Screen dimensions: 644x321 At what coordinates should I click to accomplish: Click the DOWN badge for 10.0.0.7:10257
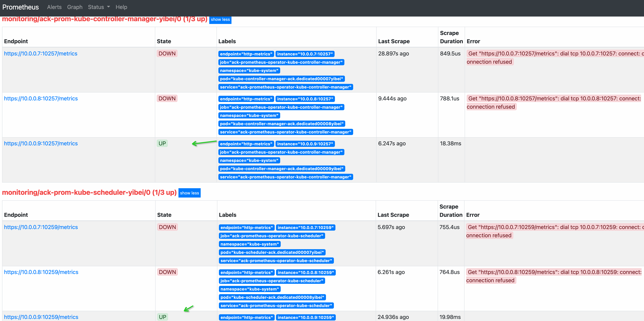(167, 54)
